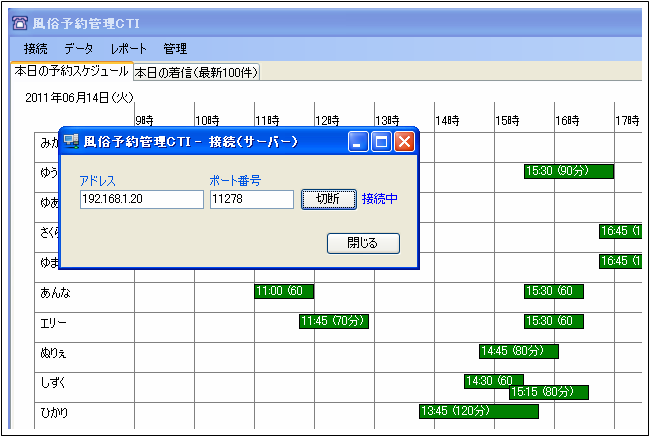Focus the アドレス field showing 192.168.1.20

[x=141, y=200]
